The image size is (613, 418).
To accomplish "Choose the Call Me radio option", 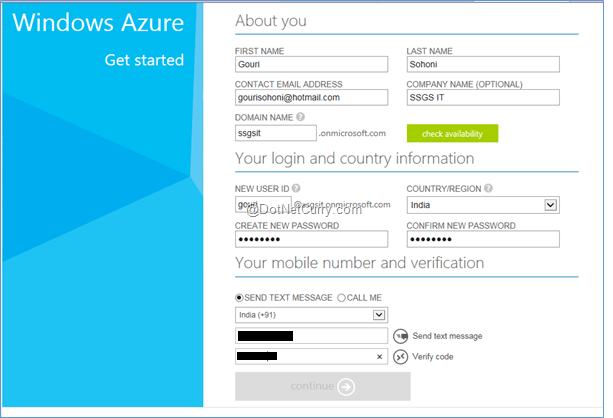I will [341, 297].
